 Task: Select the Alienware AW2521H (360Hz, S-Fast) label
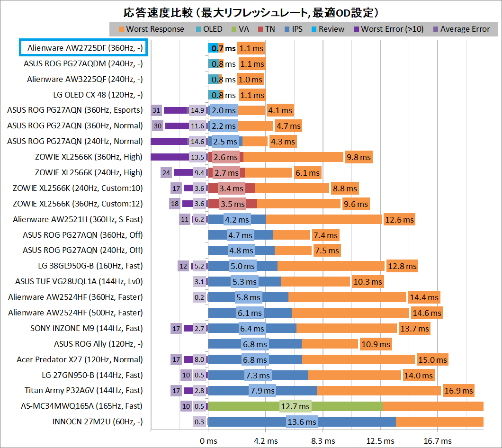pyautogui.click(x=78, y=219)
